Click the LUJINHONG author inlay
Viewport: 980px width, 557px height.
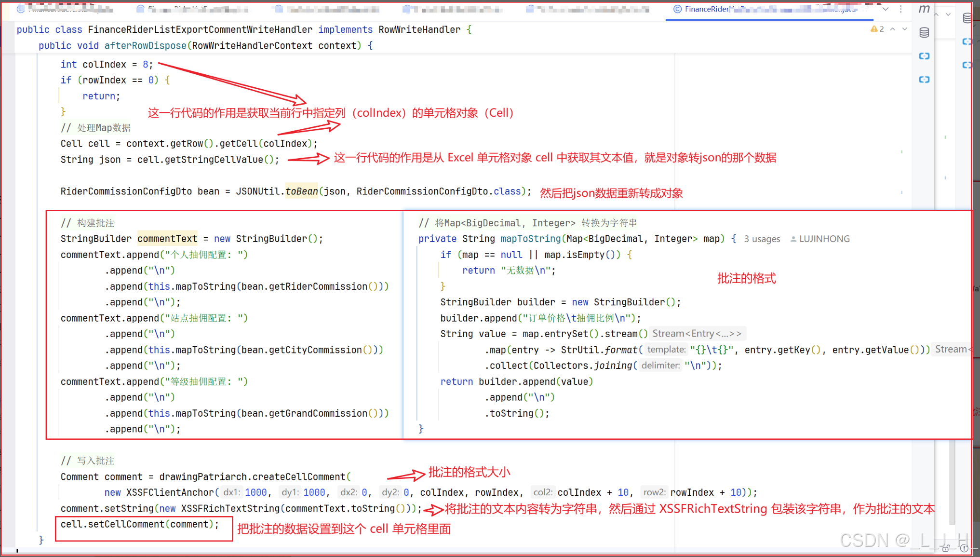820,239
